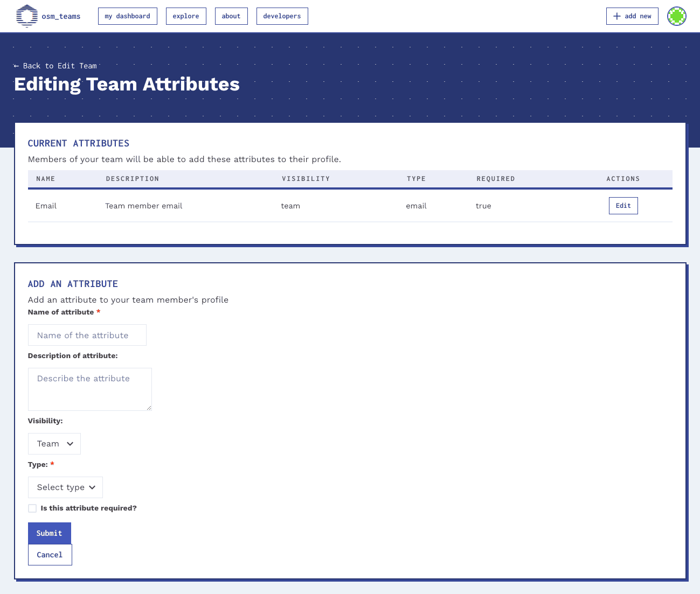Click the back arrow next to Edit Team
The image size is (700, 594).
point(16,66)
